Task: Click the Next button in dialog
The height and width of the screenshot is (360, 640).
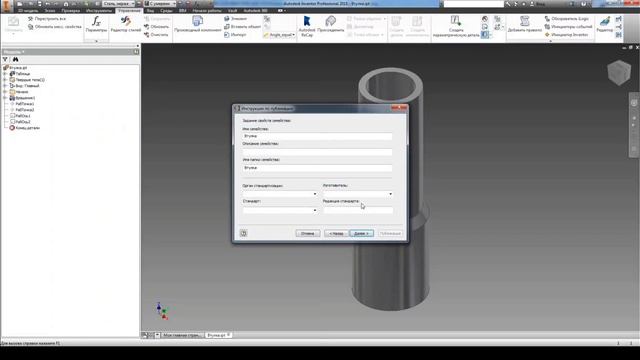Action: (362, 233)
